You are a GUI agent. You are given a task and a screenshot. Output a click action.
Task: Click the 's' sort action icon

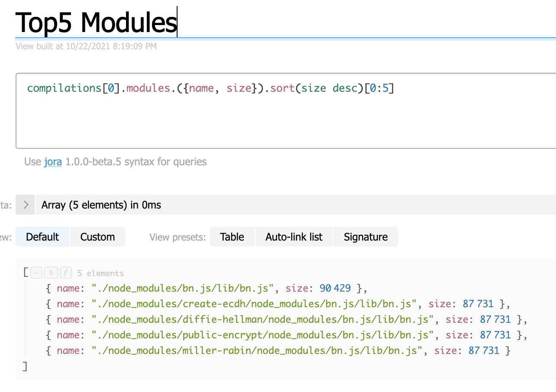tap(51, 273)
